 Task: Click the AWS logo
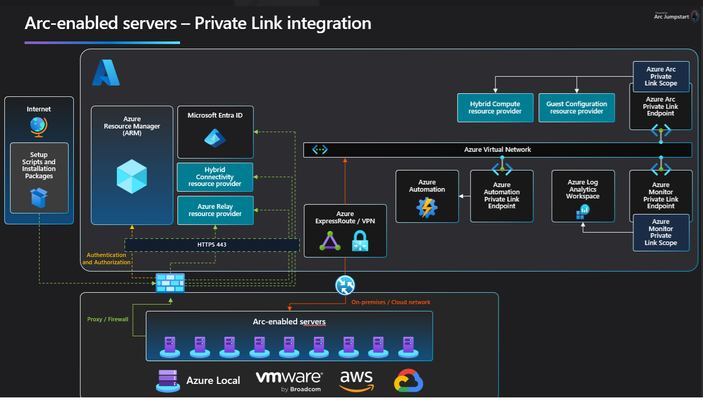pyautogui.click(x=356, y=381)
